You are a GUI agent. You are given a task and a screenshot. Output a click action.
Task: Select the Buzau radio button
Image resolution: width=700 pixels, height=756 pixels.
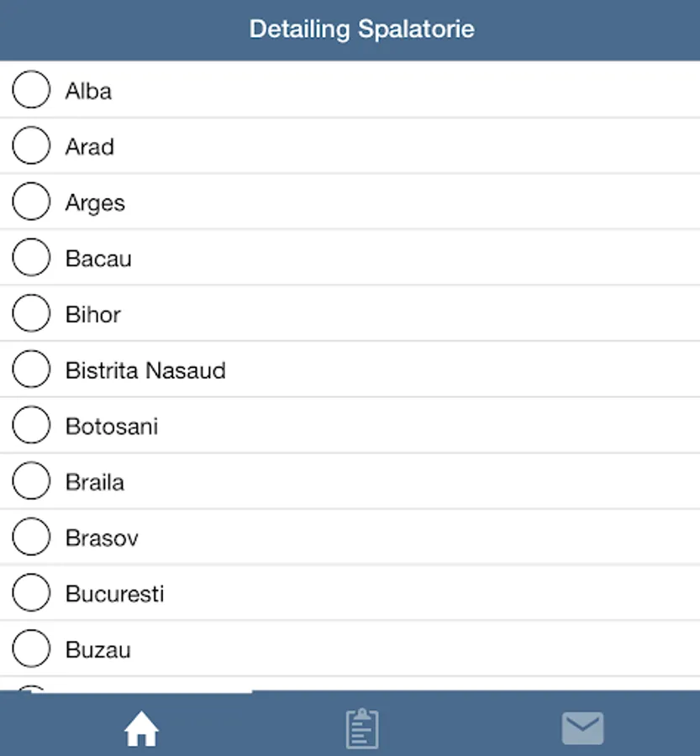[x=31, y=649]
